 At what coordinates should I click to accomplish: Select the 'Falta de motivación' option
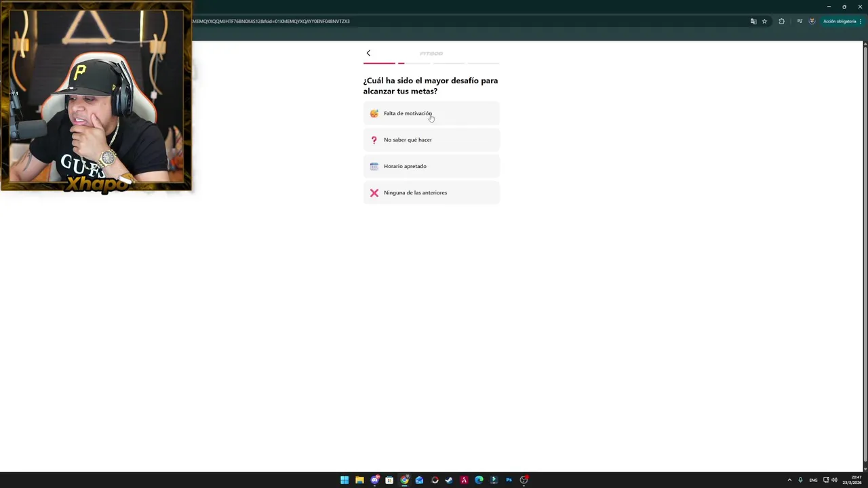431,113
